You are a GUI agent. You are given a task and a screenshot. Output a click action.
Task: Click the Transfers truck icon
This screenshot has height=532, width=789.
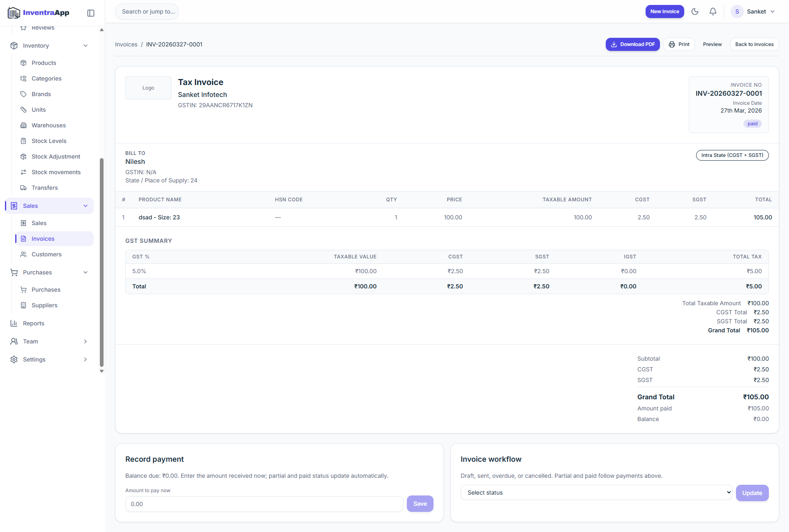(23, 188)
